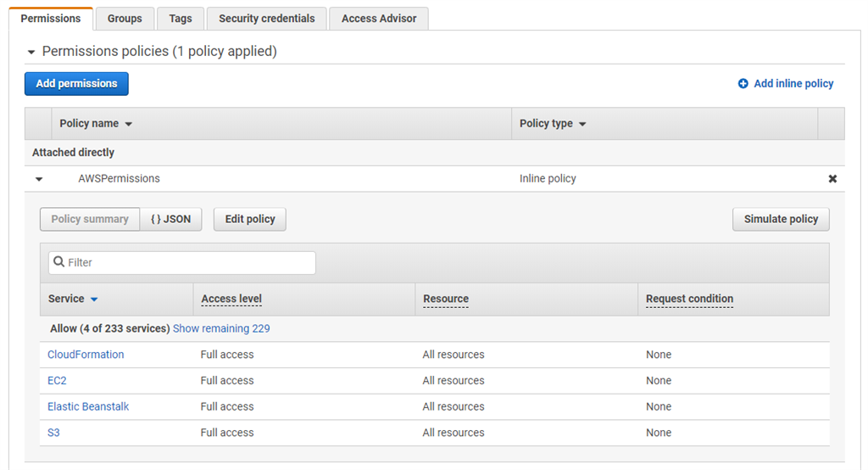Image resolution: width=868 pixels, height=470 pixels.
Task: Open the Elastic Beanstalk service link
Action: pyautogui.click(x=88, y=406)
